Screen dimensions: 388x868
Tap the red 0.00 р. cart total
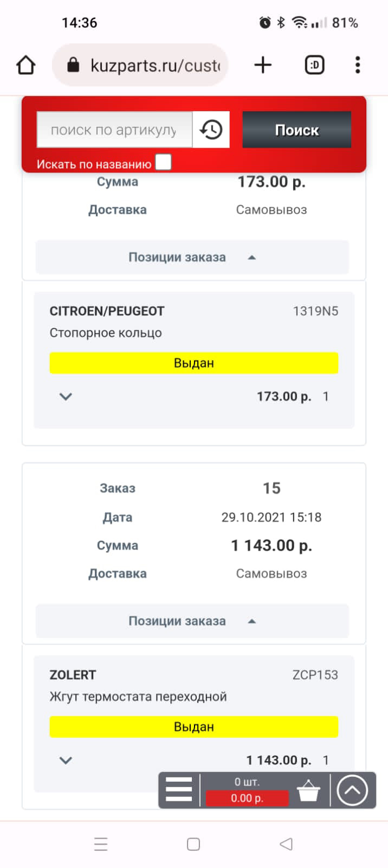click(x=247, y=798)
